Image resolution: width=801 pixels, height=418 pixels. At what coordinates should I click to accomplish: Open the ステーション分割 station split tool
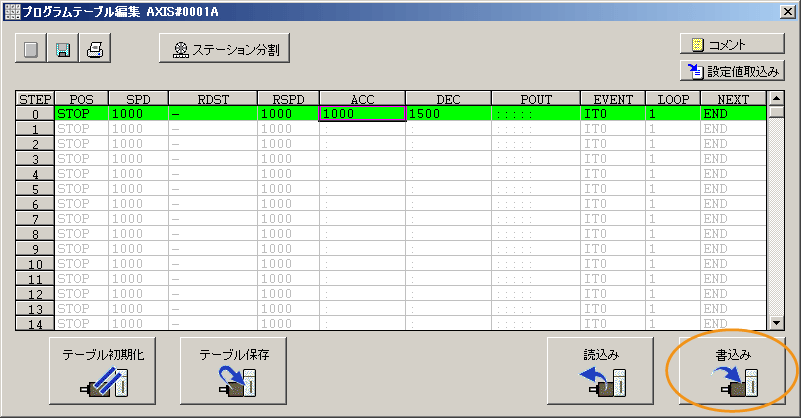click(225, 48)
